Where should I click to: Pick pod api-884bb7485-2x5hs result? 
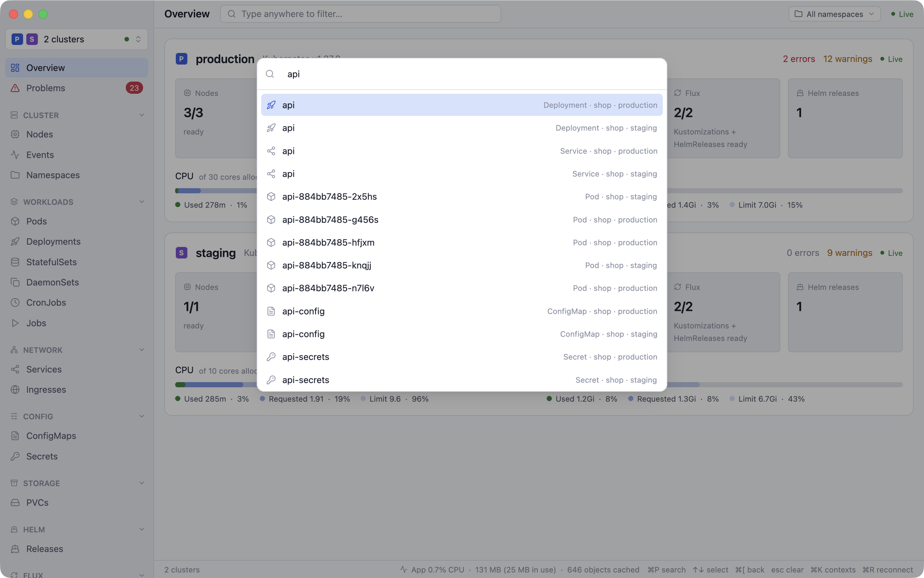[x=462, y=197]
